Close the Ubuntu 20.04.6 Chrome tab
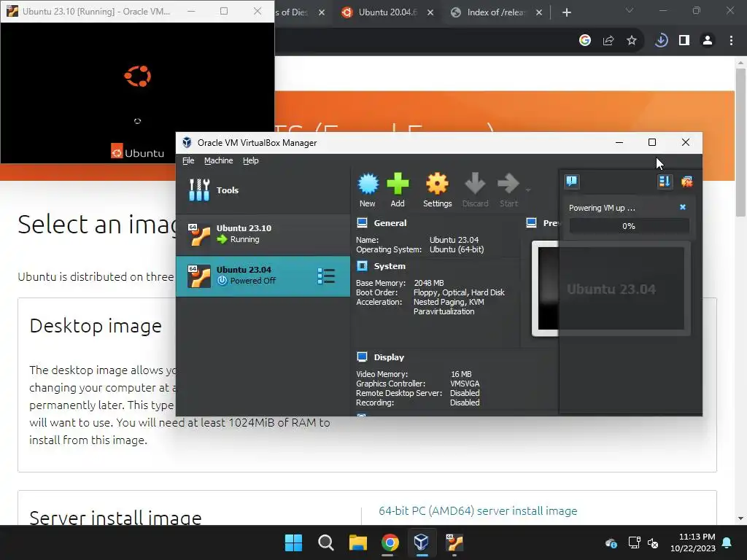The image size is (747, 560). tap(430, 12)
